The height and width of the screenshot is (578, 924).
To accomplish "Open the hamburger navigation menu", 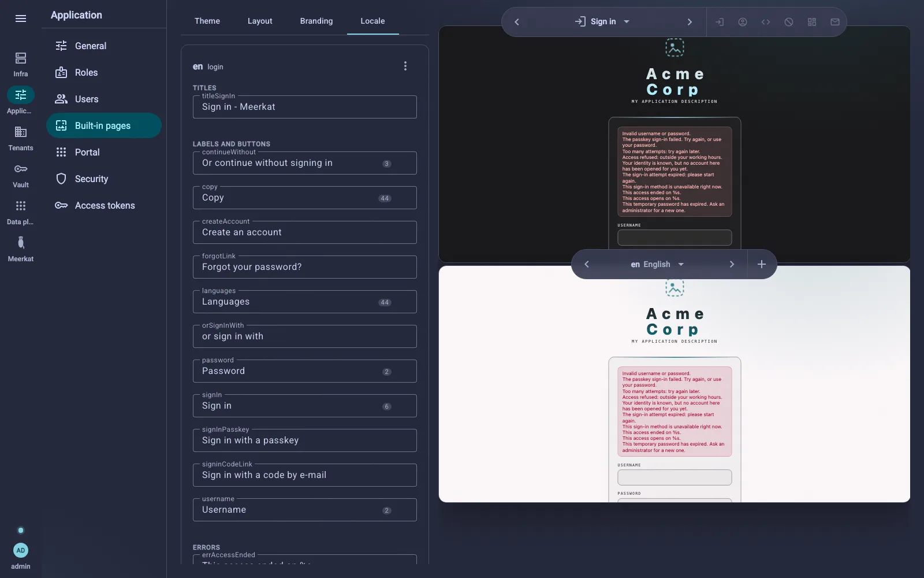I will click(21, 18).
